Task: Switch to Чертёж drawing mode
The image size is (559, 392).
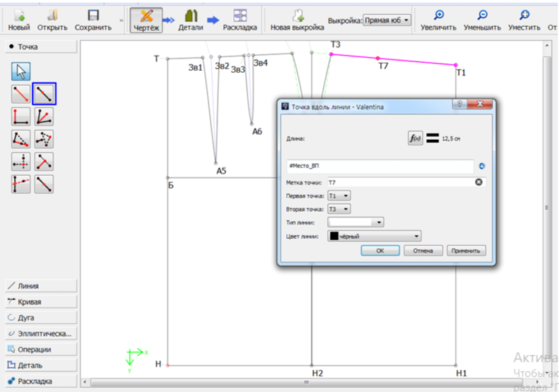Action: pos(146,20)
